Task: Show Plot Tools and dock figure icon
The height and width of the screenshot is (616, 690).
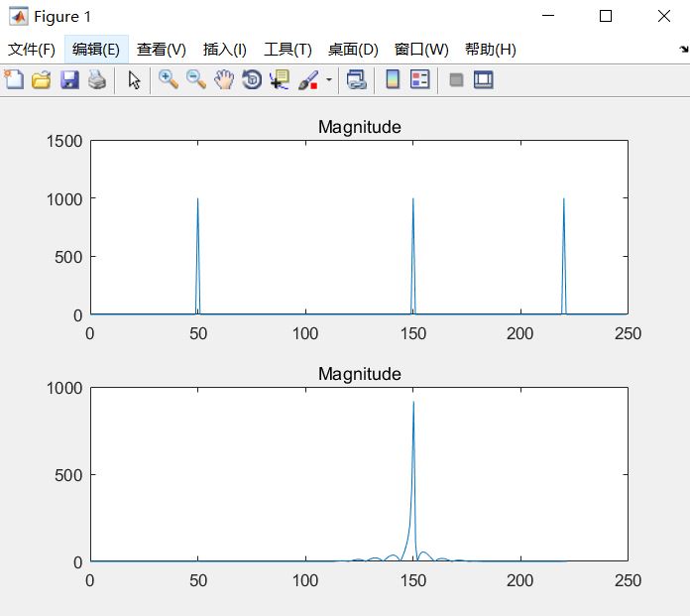Action: pyautogui.click(x=484, y=79)
